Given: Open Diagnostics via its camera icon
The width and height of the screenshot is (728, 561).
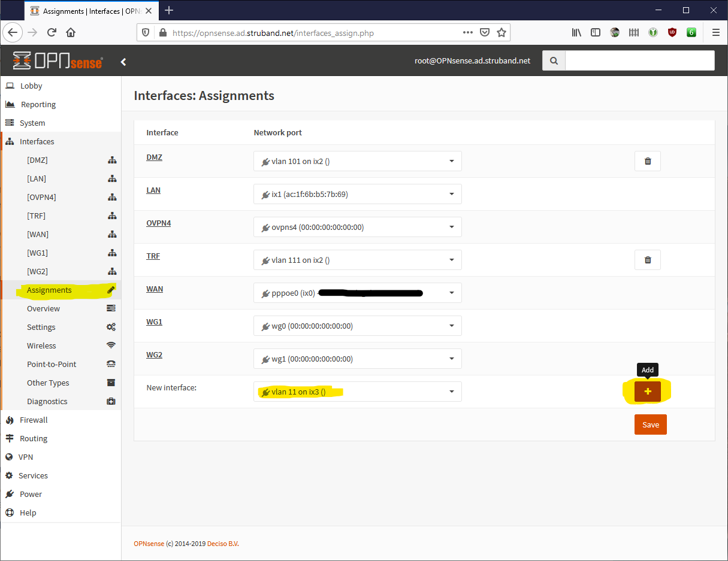Looking at the screenshot, I should (x=111, y=401).
